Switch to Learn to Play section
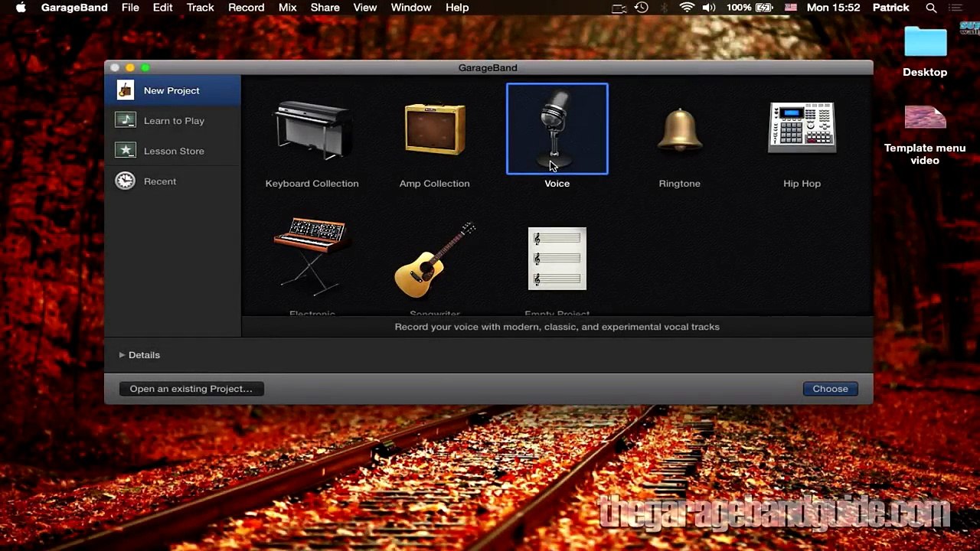 point(172,120)
